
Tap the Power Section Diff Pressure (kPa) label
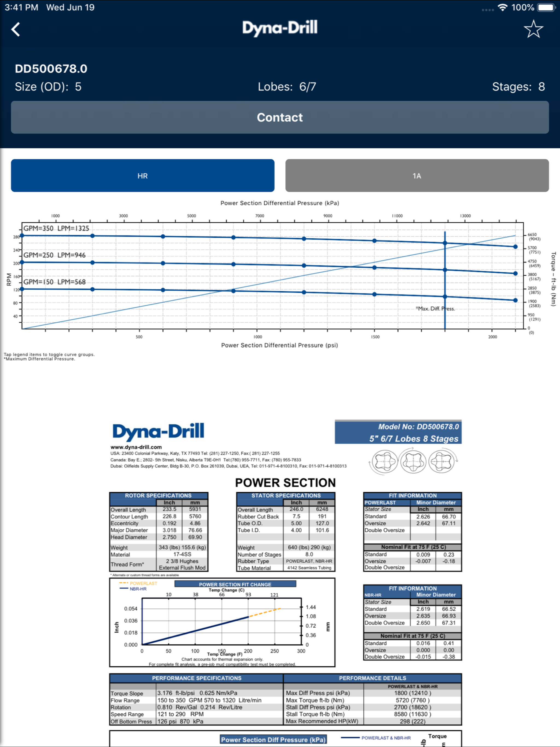click(273, 740)
